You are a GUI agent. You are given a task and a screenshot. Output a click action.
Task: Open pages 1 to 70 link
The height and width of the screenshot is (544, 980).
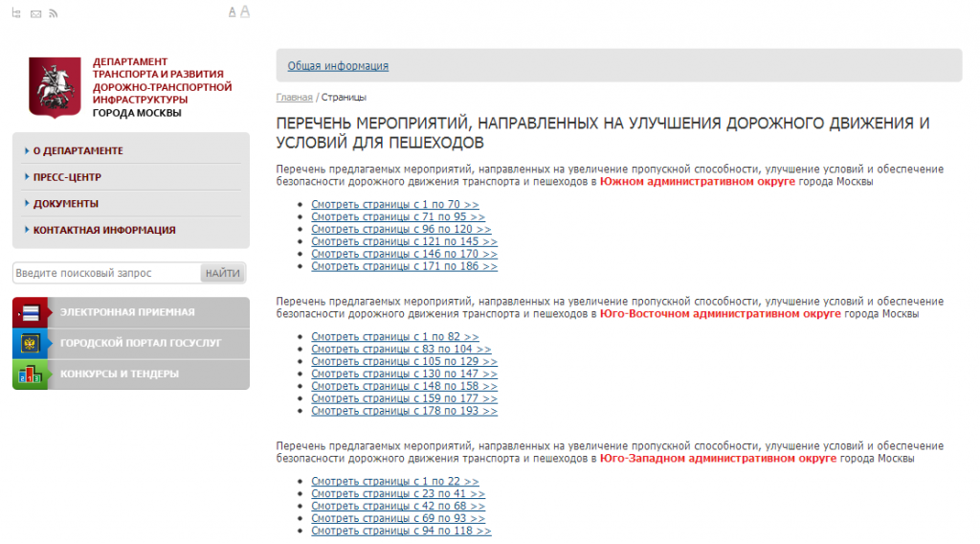tap(395, 204)
